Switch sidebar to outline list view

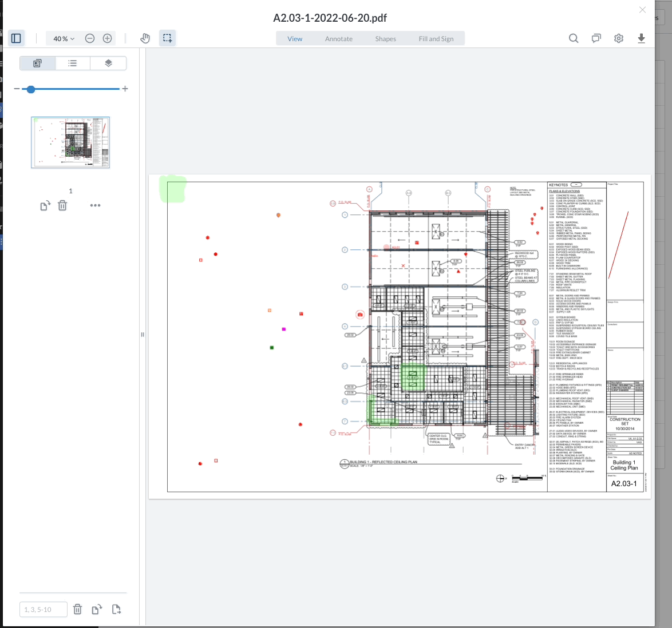pos(73,63)
